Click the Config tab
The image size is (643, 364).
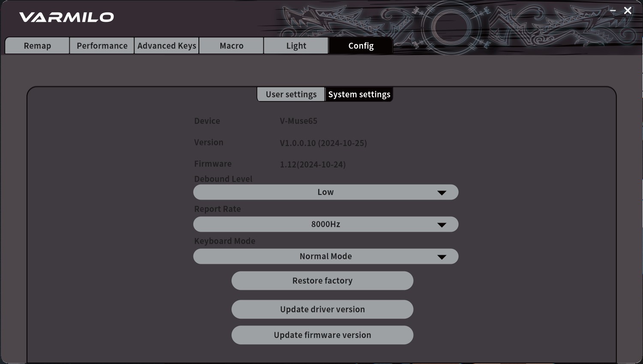tap(361, 46)
